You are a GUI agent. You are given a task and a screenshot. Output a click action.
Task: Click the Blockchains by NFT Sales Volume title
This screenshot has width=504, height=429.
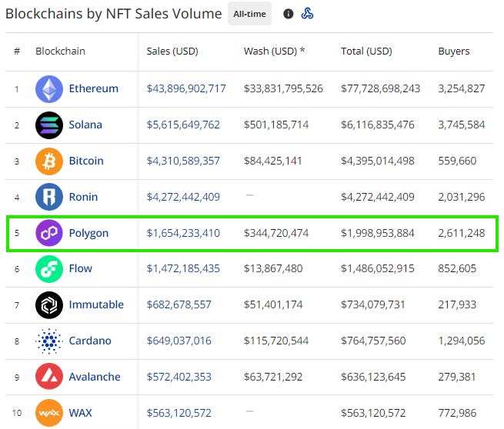click(x=113, y=14)
